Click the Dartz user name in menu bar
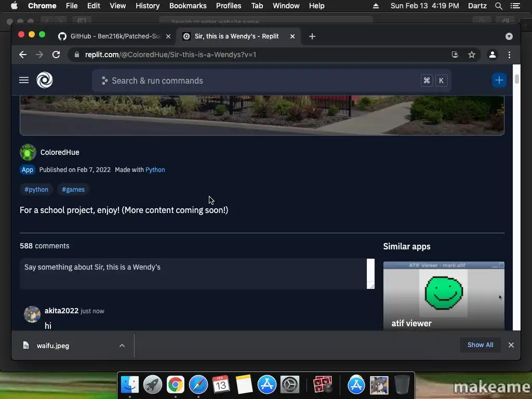The image size is (532, 399). click(477, 6)
